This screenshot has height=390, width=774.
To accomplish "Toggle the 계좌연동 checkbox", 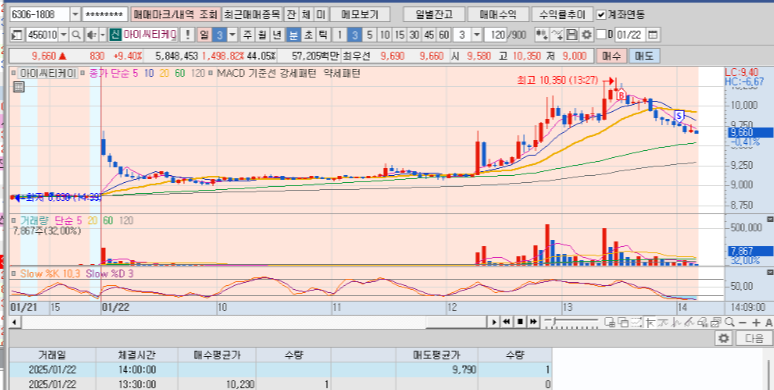I will pyautogui.click(x=601, y=15).
